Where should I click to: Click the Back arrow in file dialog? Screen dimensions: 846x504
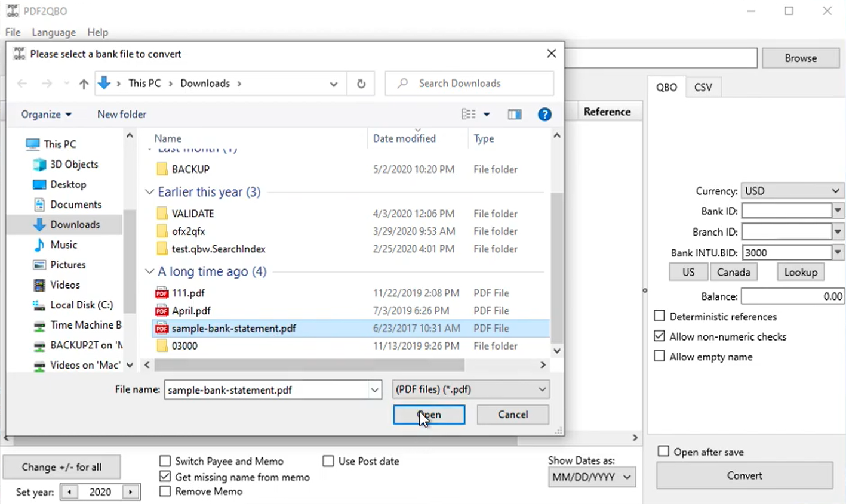pyautogui.click(x=22, y=84)
